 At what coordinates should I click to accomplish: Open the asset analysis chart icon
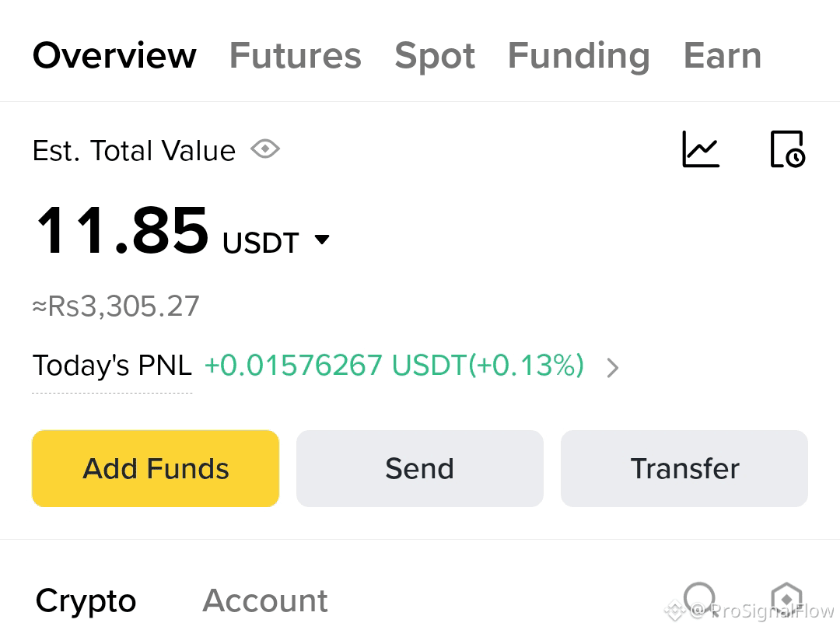(701, 149)
